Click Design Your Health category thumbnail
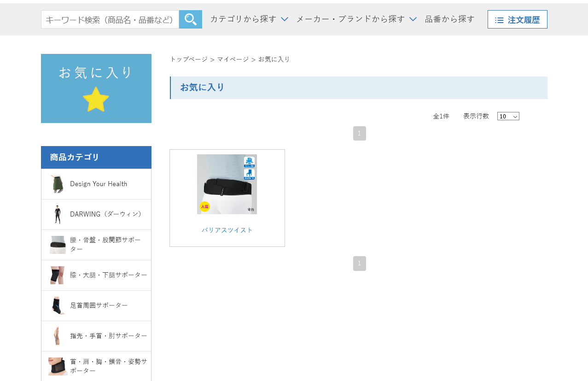Image resolution: width=588 pixels, height=381 pixels. click(58, 184)
